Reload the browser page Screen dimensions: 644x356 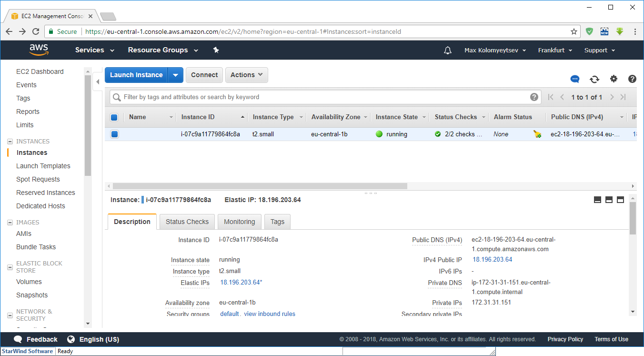[36, 31]
